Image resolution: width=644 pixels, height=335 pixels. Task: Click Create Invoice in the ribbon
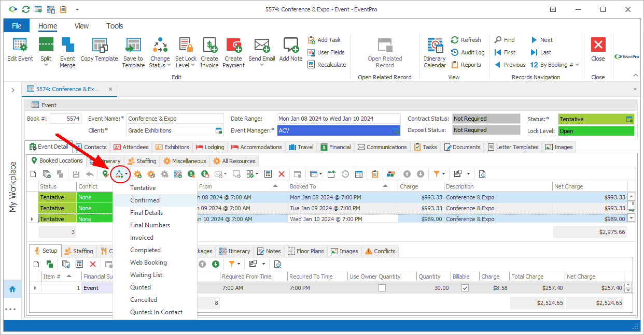(209, 52)
